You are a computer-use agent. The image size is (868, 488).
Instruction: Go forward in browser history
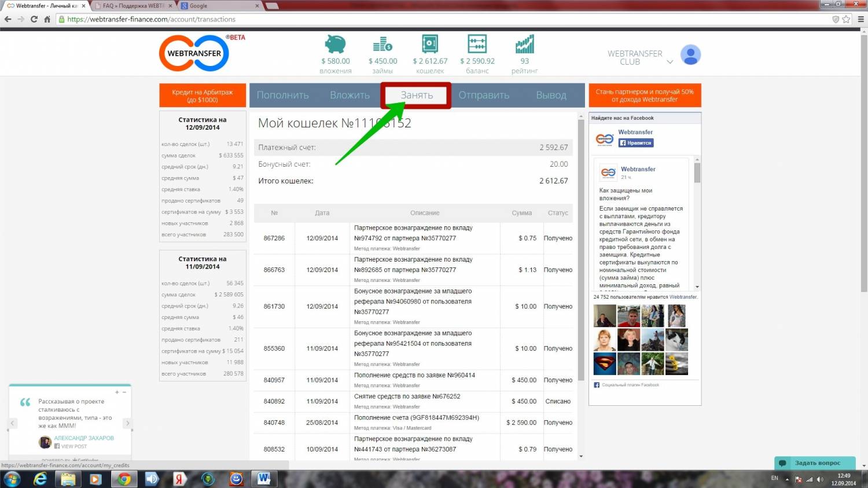21,19
